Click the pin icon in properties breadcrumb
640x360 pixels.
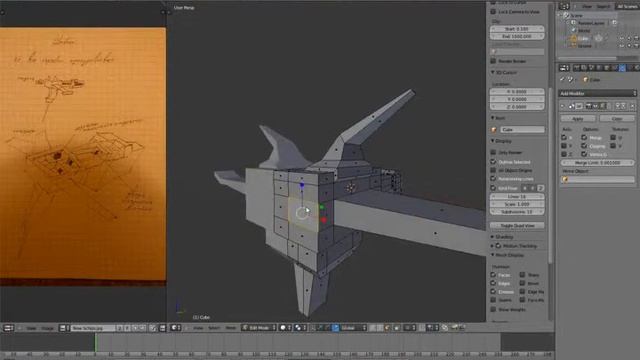(x=562, y=80)
